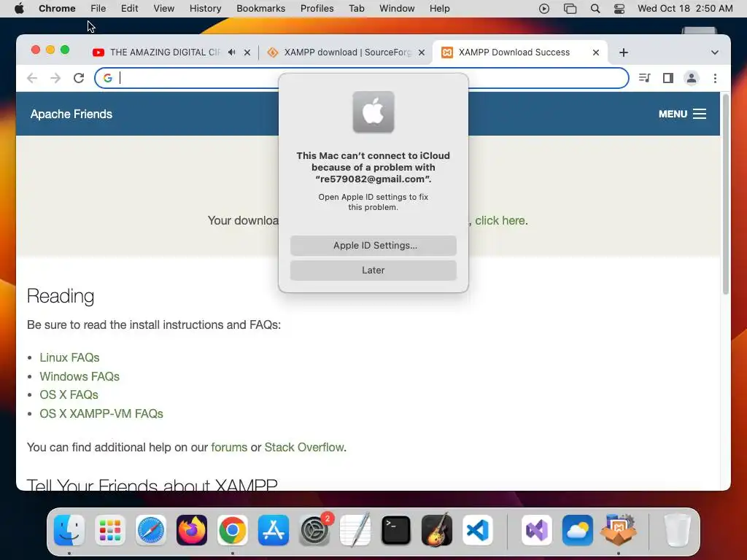Select the XAMPP Download Success tab
Screen dimensions: 747x560
[514, 52]
